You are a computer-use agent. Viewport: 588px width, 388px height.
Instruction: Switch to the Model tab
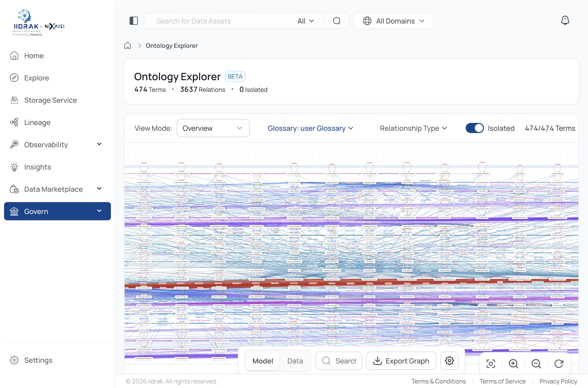263,361
